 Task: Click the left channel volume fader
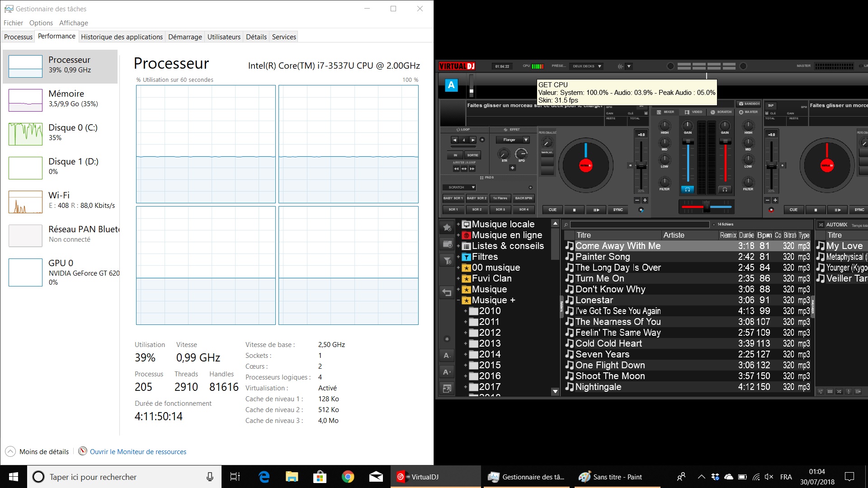[x=688, y=142]
